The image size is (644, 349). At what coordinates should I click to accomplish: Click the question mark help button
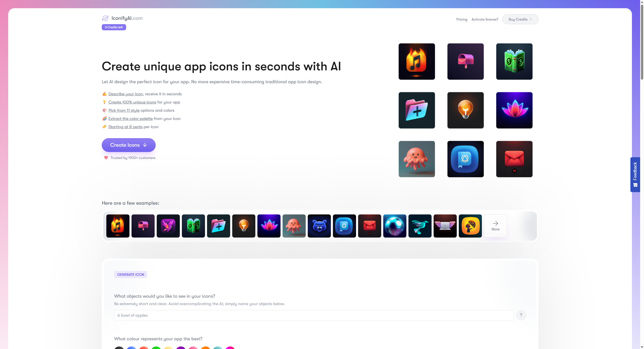tap(521, 315)
